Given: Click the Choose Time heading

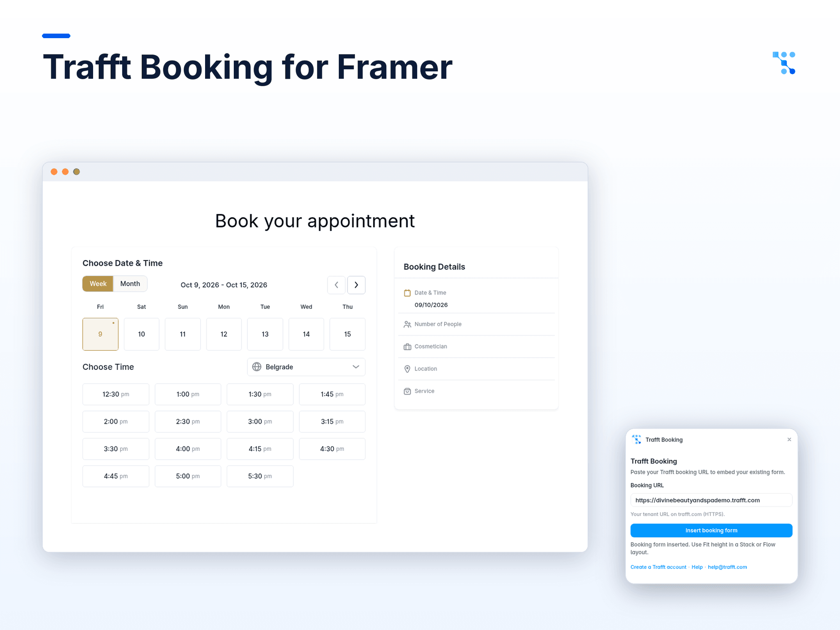Looking at the screenshot, I should (x=108, y=367).
